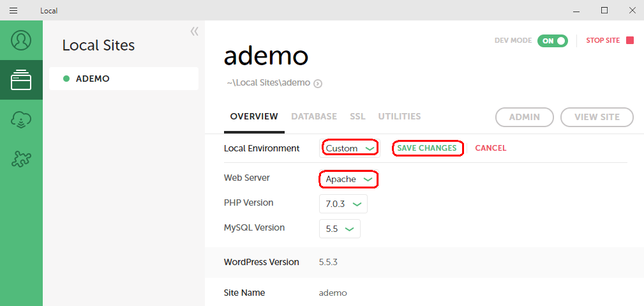This screenshot has width=644, height=306.
Task: Click the Cancel link
Action: [490, 148]
